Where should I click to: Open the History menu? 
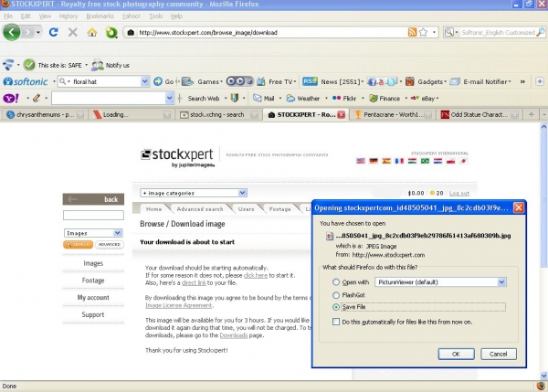click(68, 16)
